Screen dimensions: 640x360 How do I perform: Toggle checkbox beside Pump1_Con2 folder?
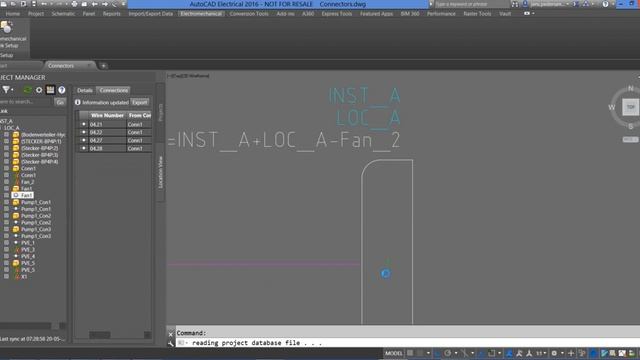7,216
